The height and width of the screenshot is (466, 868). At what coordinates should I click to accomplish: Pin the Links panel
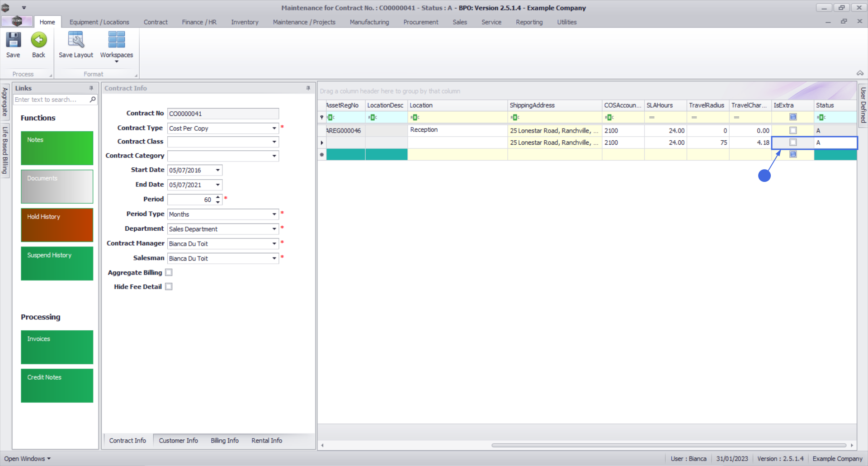click(x=91, y=88)
